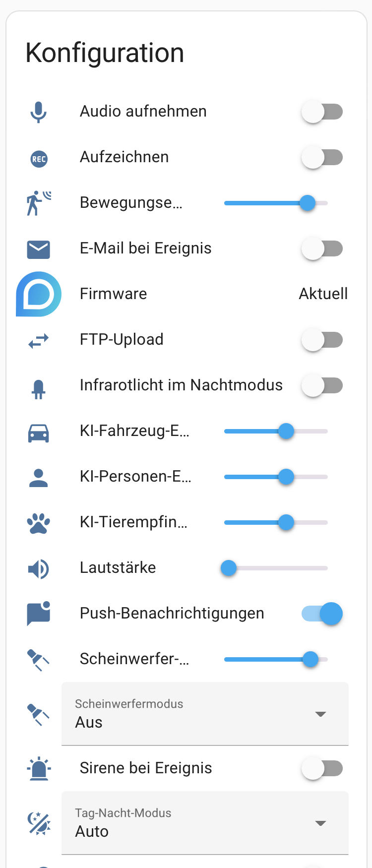
Task: Click the Aktuell firmware status text
Action: click(x=323, y=294)
